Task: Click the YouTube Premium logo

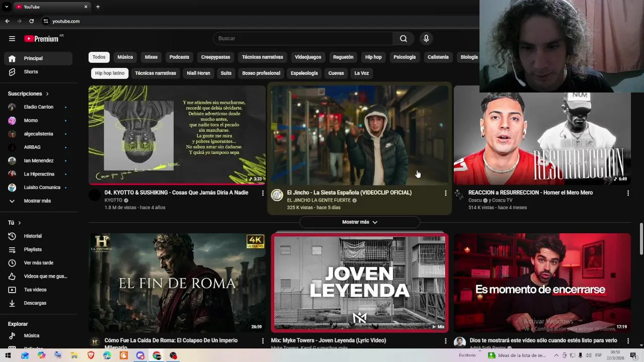Action: click(x=42, y=39)
